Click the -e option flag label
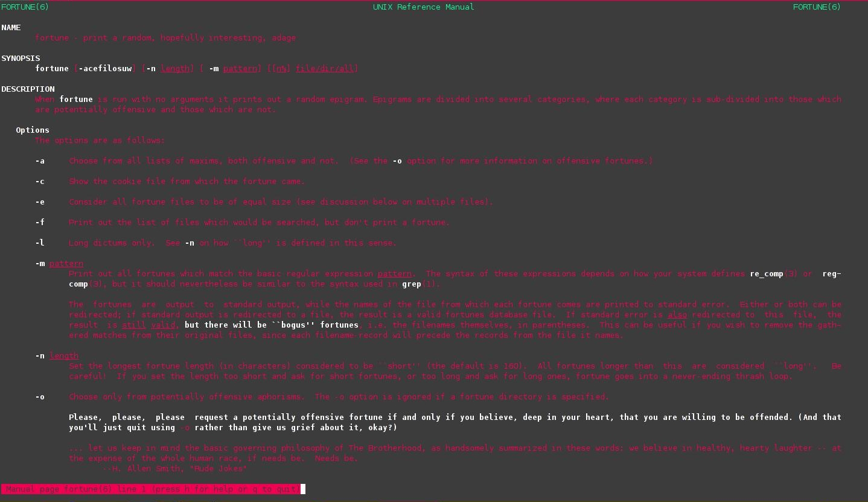 point(40,202)
